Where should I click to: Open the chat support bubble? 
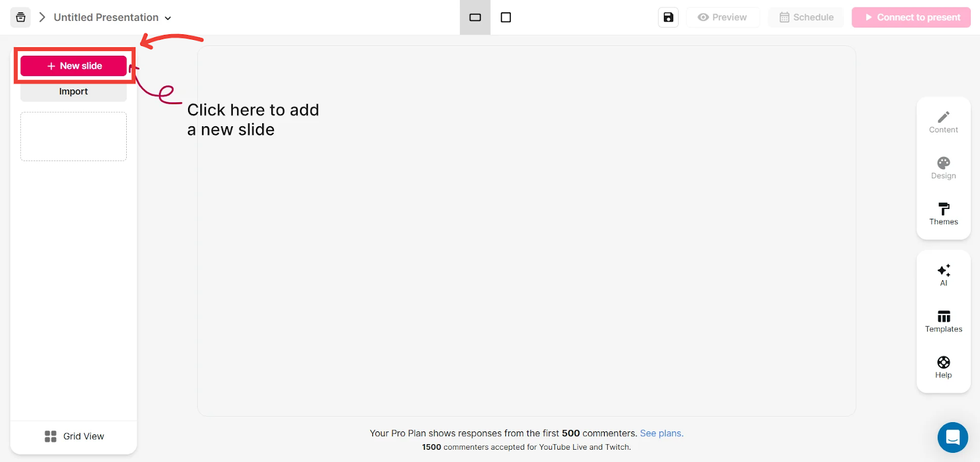coord(952,437)
